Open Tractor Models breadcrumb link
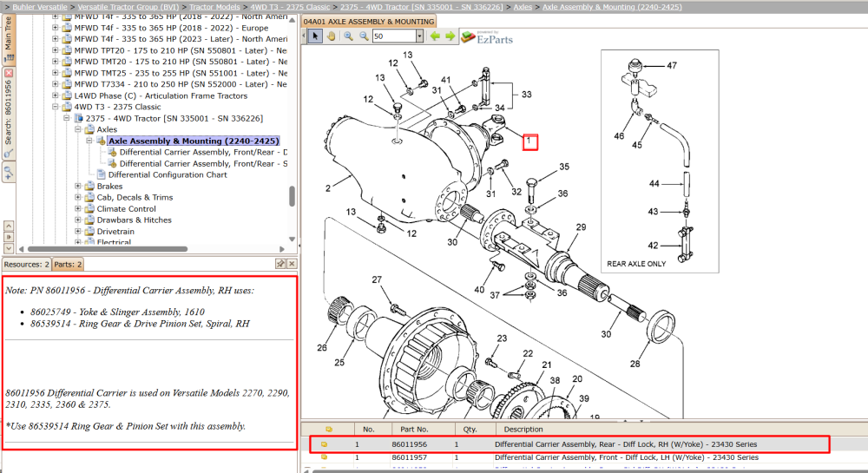 [x=214, y=7]
